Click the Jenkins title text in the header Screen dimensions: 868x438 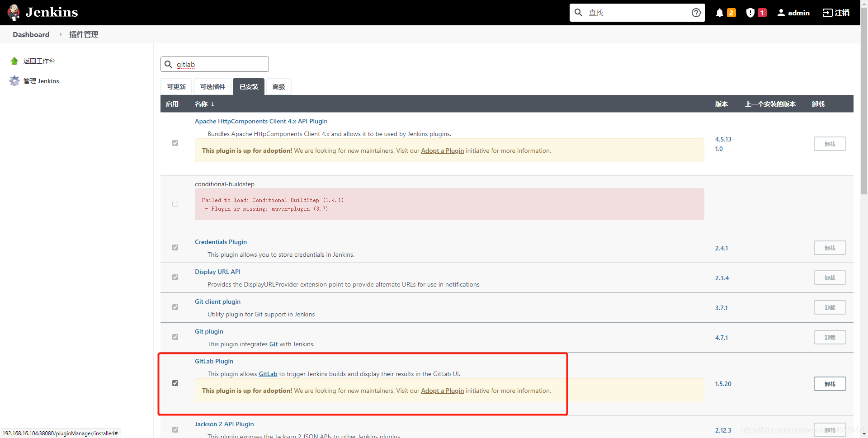52,12
